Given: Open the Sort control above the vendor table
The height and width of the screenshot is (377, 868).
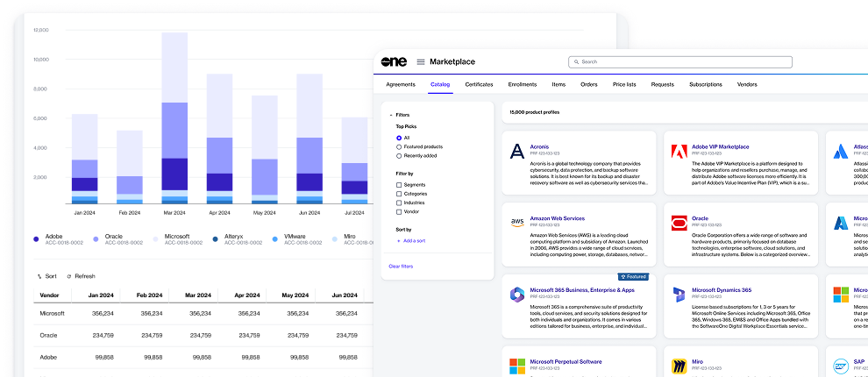Looking at the screenshot, I should (46, 276).
